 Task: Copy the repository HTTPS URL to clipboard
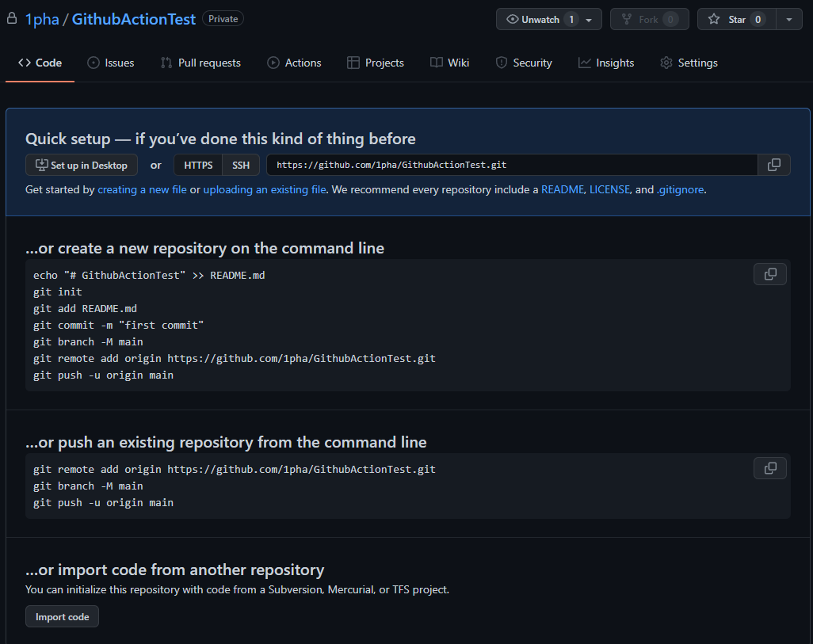773,165
